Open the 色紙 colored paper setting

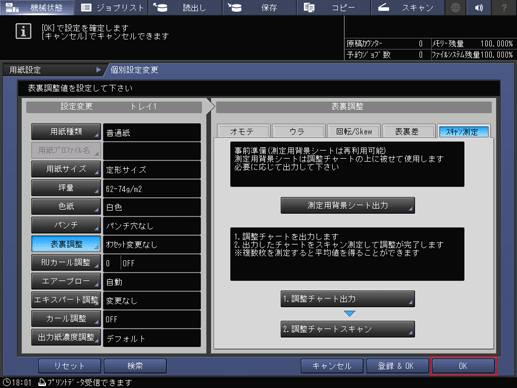[x=66, y=206]
